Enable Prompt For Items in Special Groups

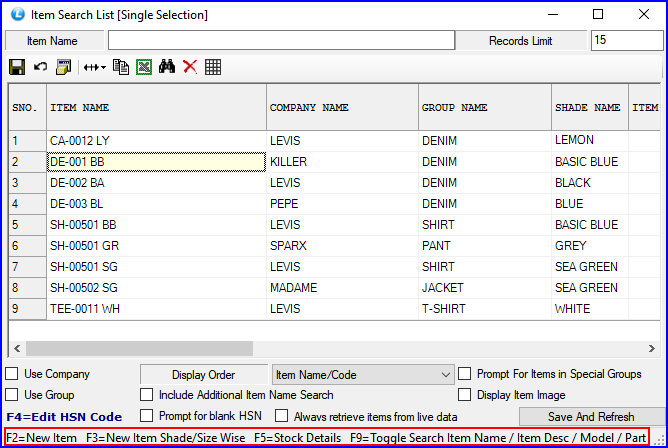tap(464, 374)
